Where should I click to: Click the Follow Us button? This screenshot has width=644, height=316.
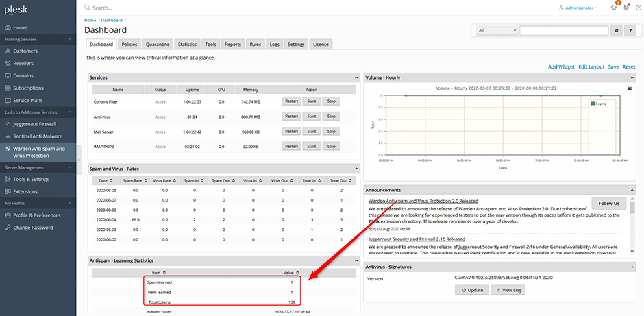coord(609,204)
